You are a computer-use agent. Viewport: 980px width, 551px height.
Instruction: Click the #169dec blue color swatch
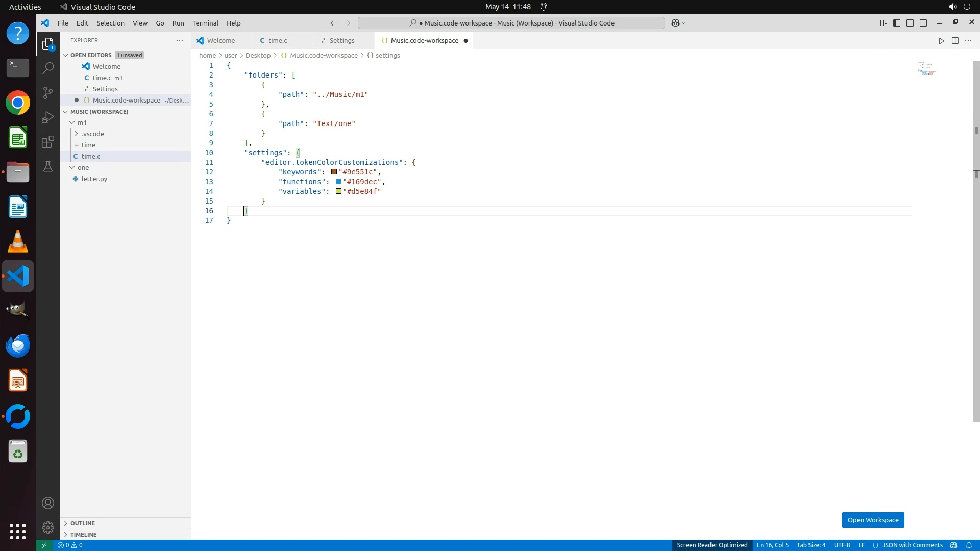338,182
